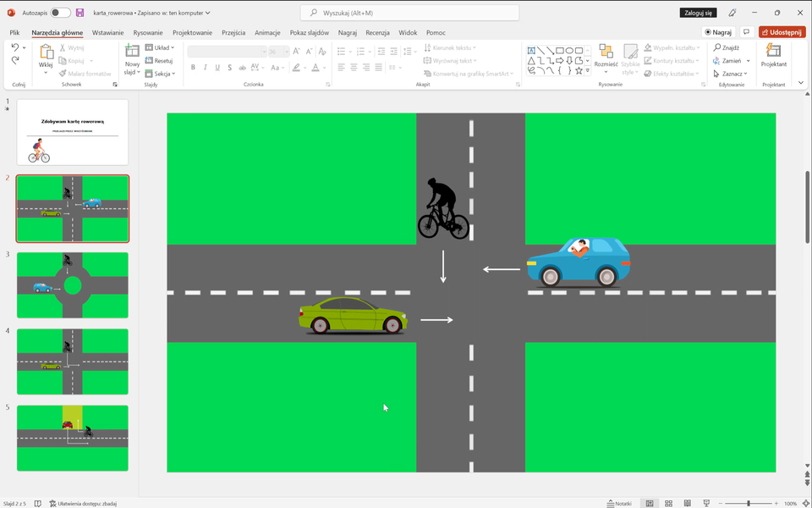The width and height of the screenshot is (812, 508).
Task: Toggle the Notatki notes pane
Action: (x=619, y=503)
